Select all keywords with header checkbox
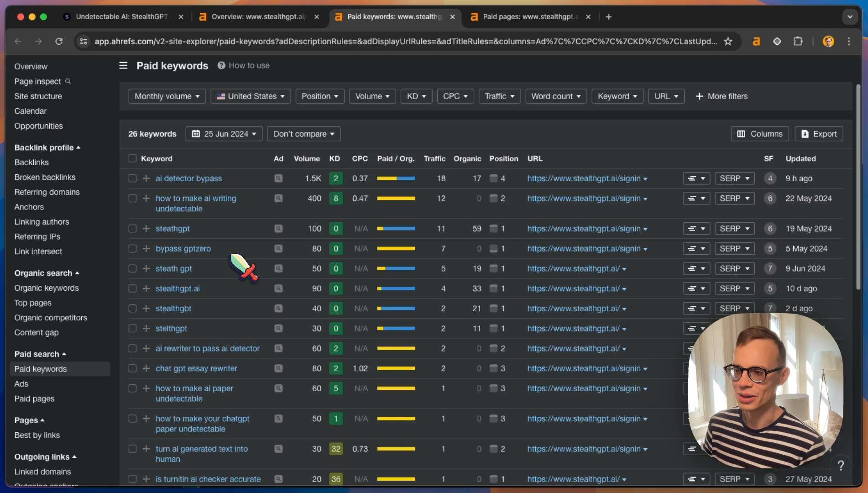Screen dimensions: 868x493 click(132, 158)
